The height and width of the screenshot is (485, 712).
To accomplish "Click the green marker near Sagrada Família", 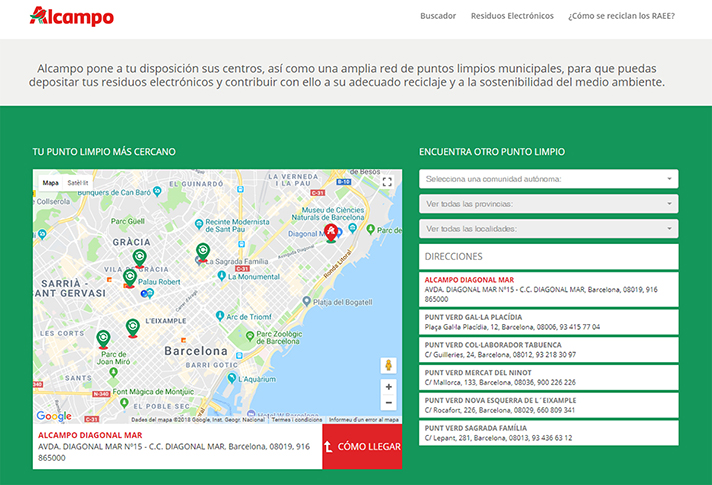I will tap(203, 252).
